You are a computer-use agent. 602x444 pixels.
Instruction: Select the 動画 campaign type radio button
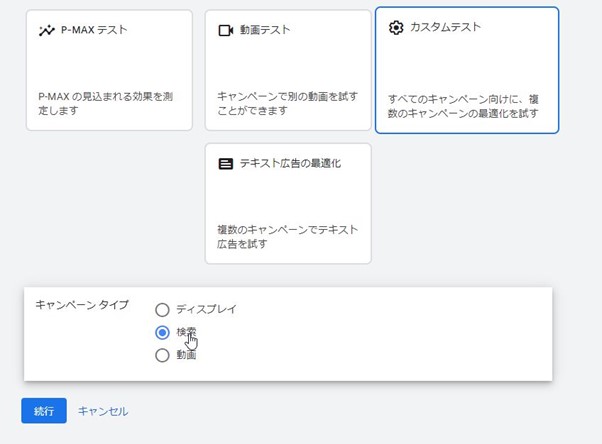(162, 354)
